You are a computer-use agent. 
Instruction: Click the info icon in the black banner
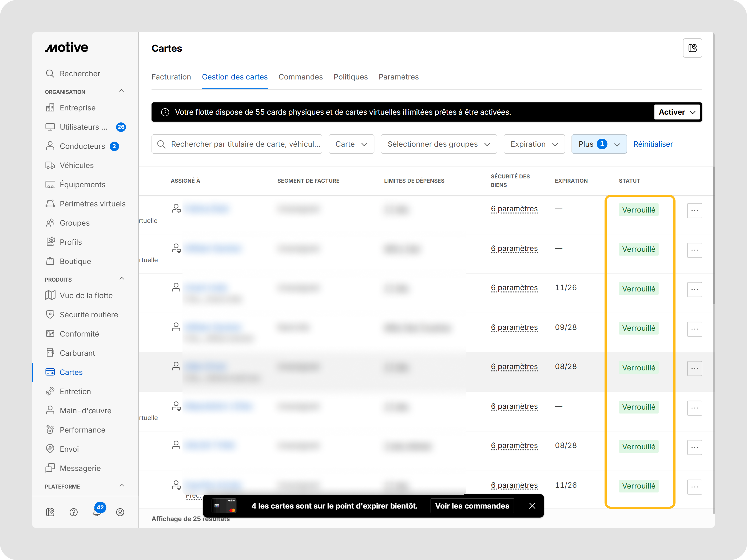pos(165,113)
